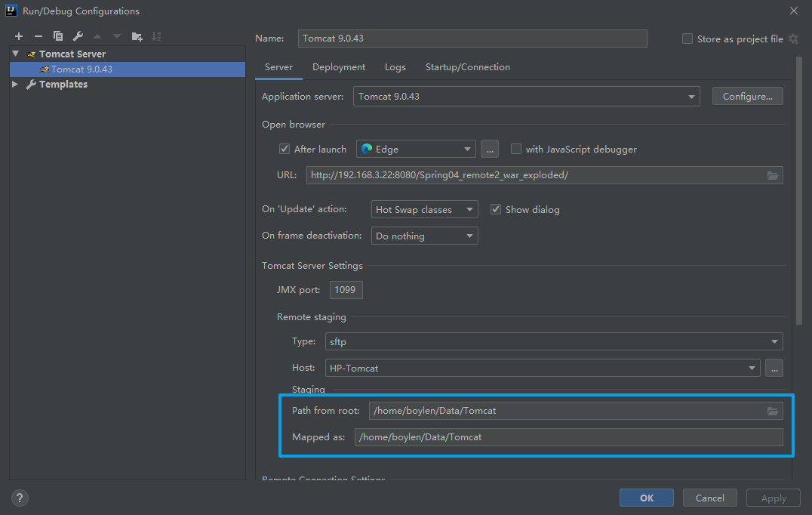Viewport: 812px width, 515px height.
Task: Uncheck the After launch checkbox
Action: pos(285,150)
